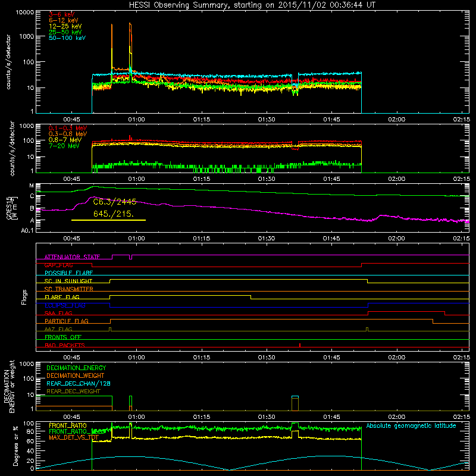Click the 'A0.1' GOES class tick label
This screenshot has width=476, height=476.
click(27, 230)
